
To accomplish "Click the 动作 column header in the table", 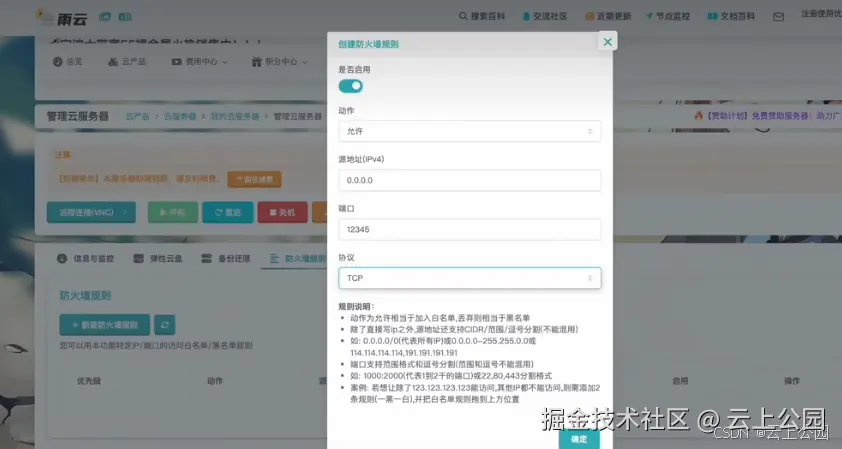I will (x=215, y=381).
